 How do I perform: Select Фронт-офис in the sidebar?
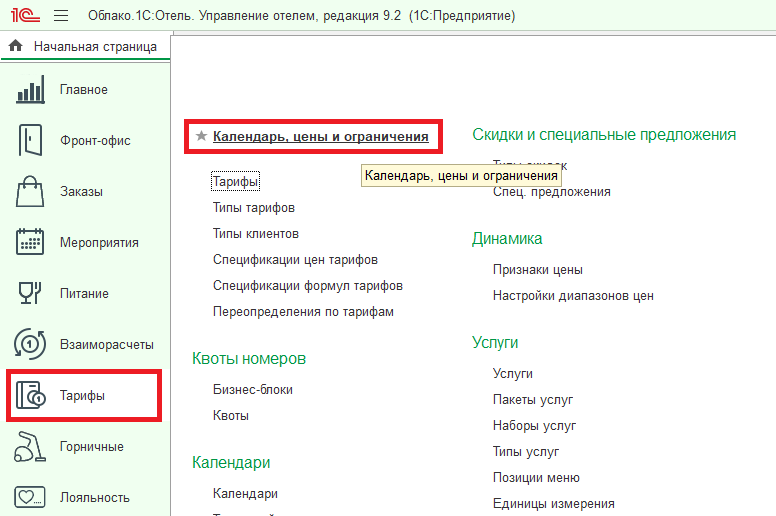tap(95, 141)
